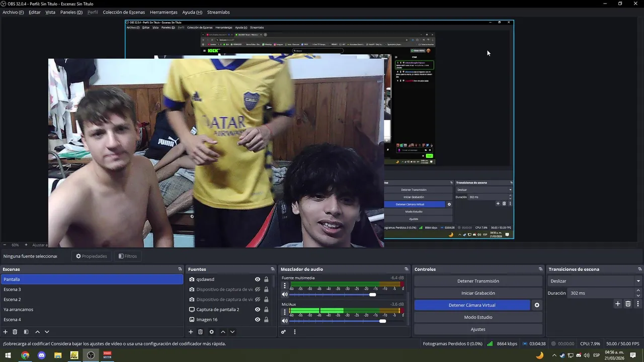
Task: Move source down in Fuentes list
Action: pyautogui.click(x=232, y=332)
